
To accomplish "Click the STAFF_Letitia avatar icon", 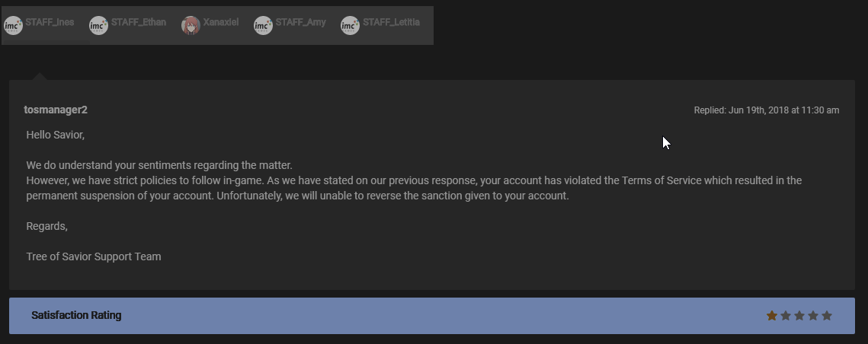I will click(x=350, y=26).
